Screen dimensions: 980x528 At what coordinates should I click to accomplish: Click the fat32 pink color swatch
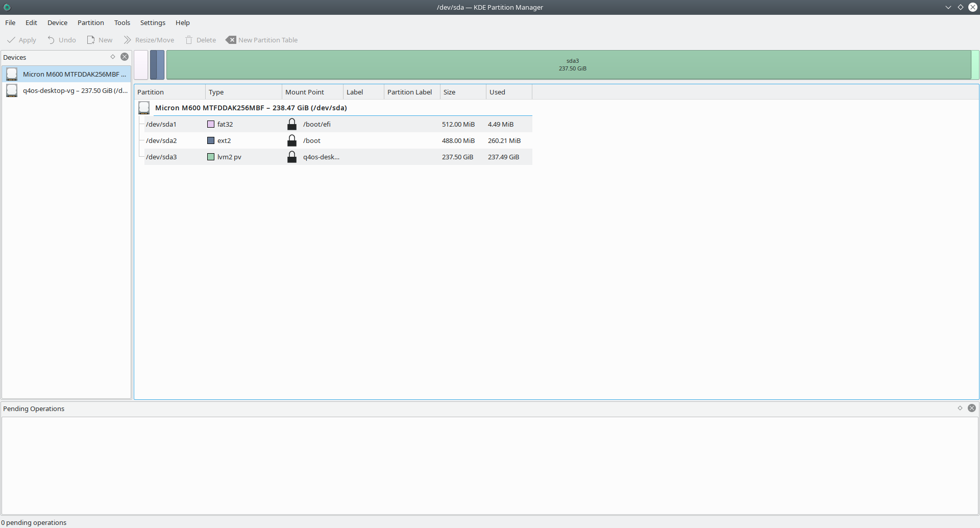point(211,124)
